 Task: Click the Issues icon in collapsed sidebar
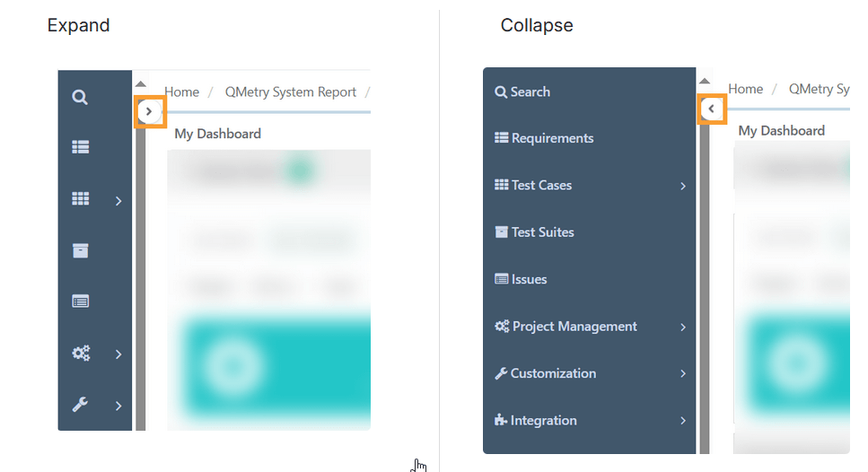pyautogui.click(x=80, y=302)
